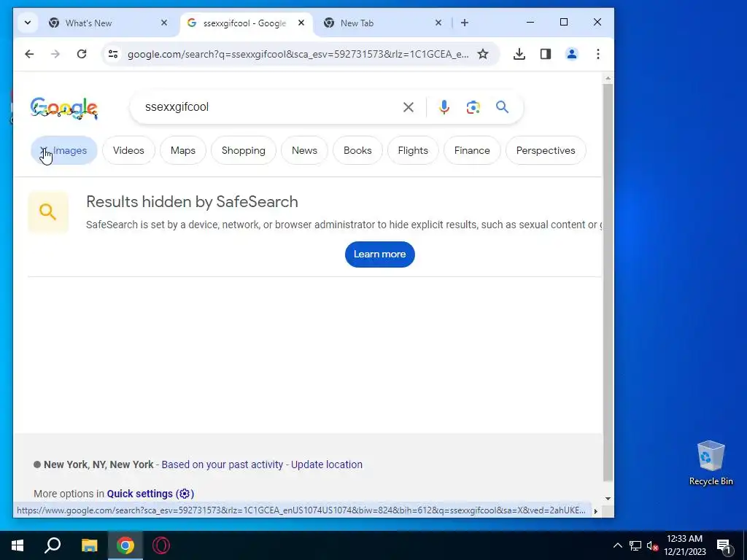The image size is (747, 560).
Task: Clear the search query with X
Action: click(409, 107)
